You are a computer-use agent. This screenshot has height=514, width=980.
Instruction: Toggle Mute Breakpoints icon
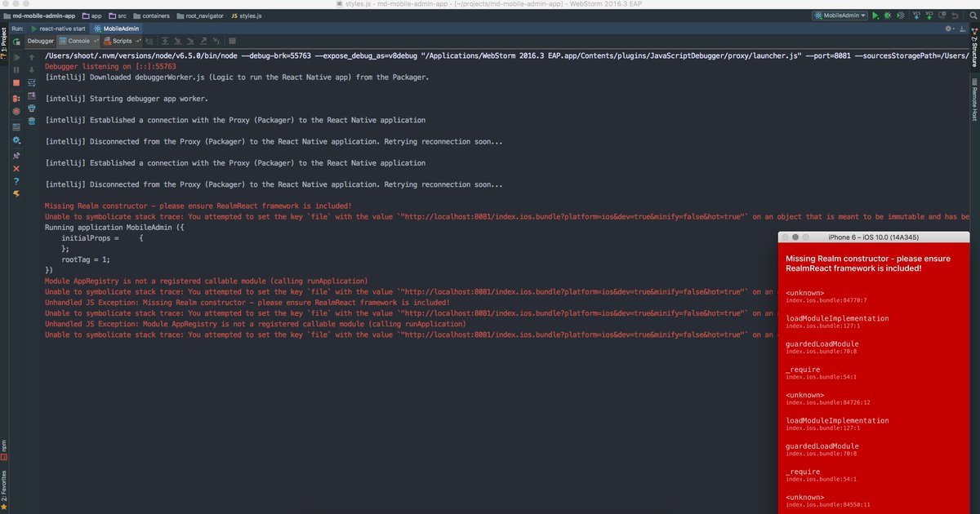[x=16, y=111]
